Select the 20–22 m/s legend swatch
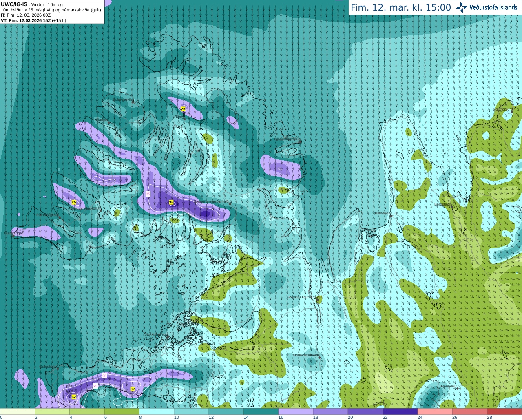The image size is (522, 420). [x=365, y=411]
